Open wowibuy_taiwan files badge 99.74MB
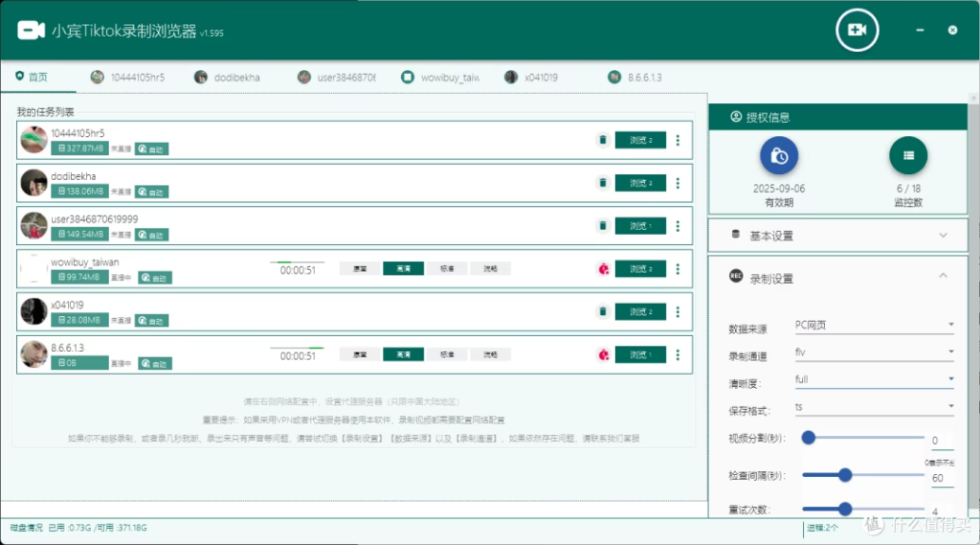 coord(80,277)
